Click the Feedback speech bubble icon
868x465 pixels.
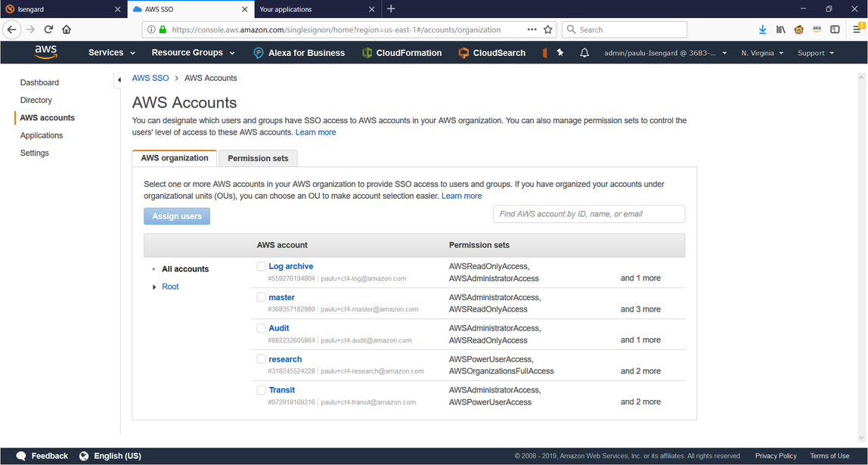point(21,456)
